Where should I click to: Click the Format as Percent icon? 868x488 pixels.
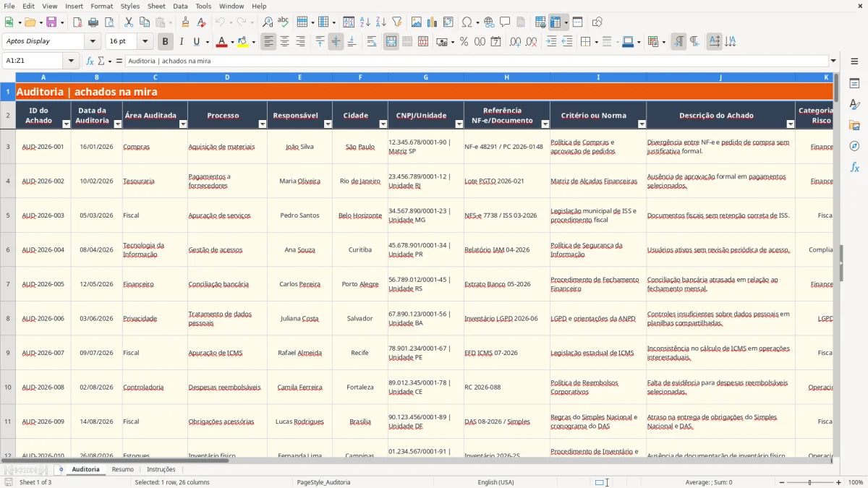(x=464, y=42)
